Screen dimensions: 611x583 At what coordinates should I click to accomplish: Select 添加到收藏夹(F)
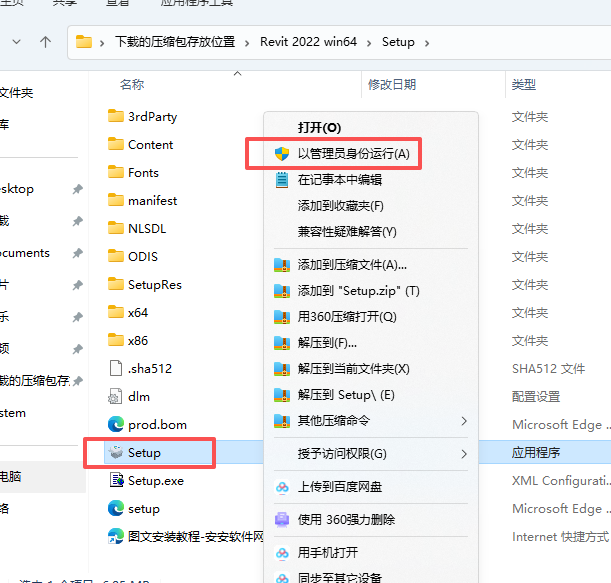371,206
